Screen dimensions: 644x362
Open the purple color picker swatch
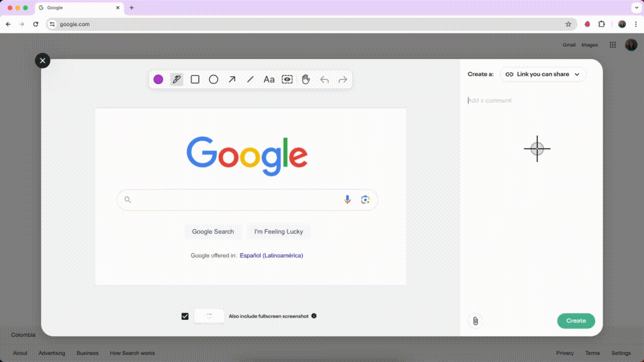(158, 79)
